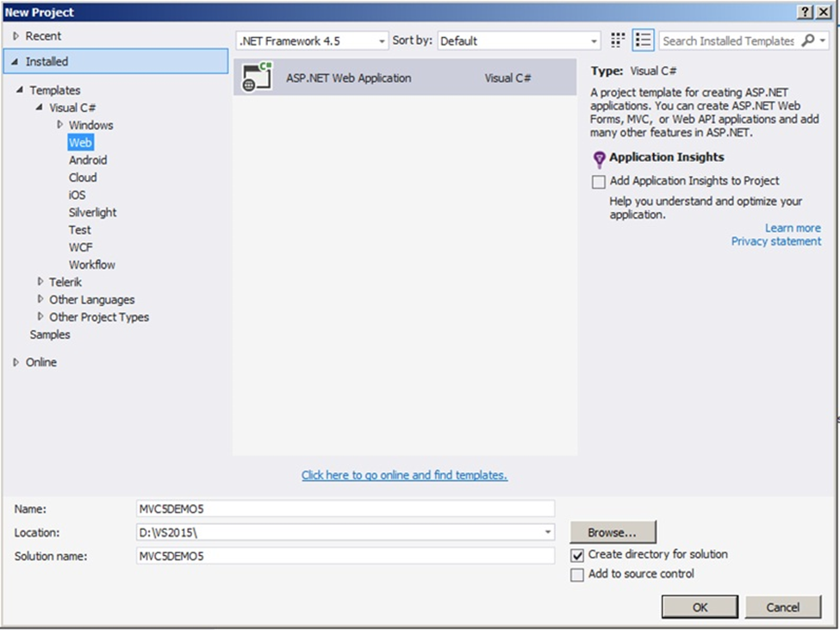Select the Cloud template category
Viewport: 840px width, 630px height.
click(83, 178)
